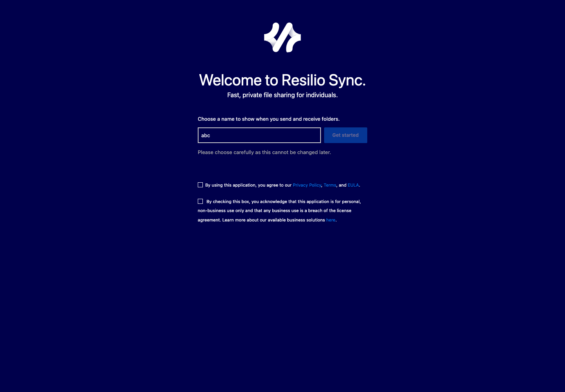
Task: Click the 'Choose a name to show' label
Action: coord(269,119)
